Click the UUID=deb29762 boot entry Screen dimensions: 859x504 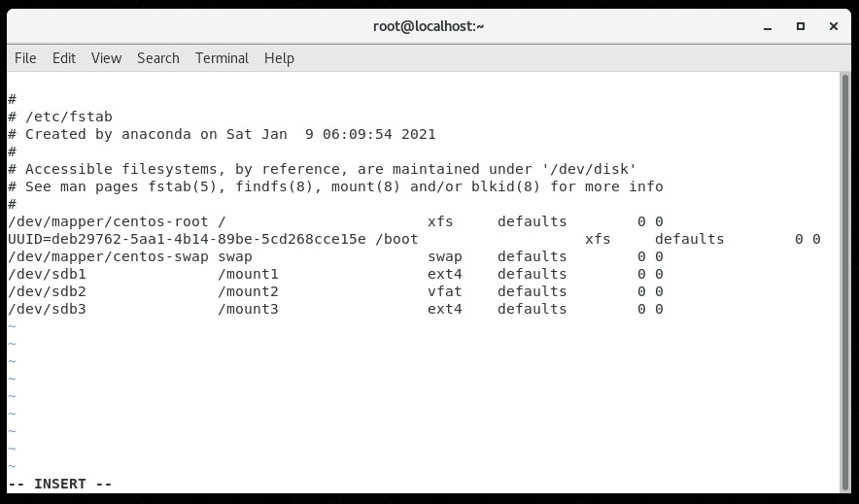(187, 239)
